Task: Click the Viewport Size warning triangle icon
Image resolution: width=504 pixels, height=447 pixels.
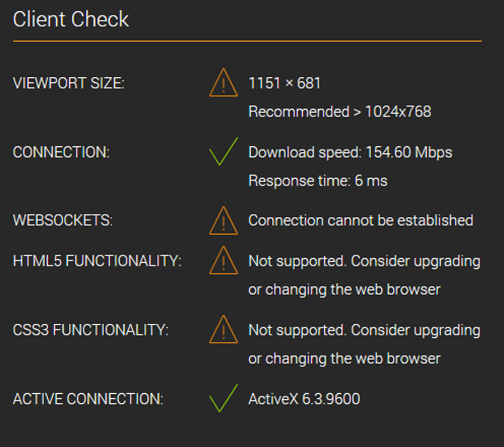Action: (223, 83)
